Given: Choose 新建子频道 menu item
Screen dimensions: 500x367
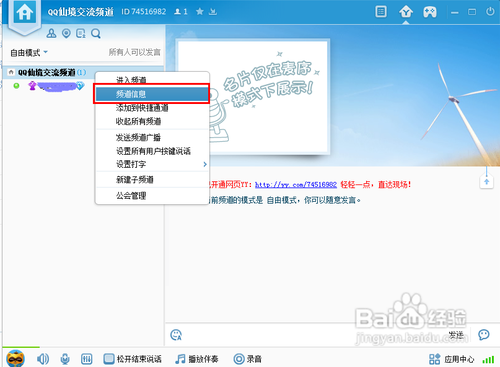Looking at the screenshot, I should pos(152,180).
